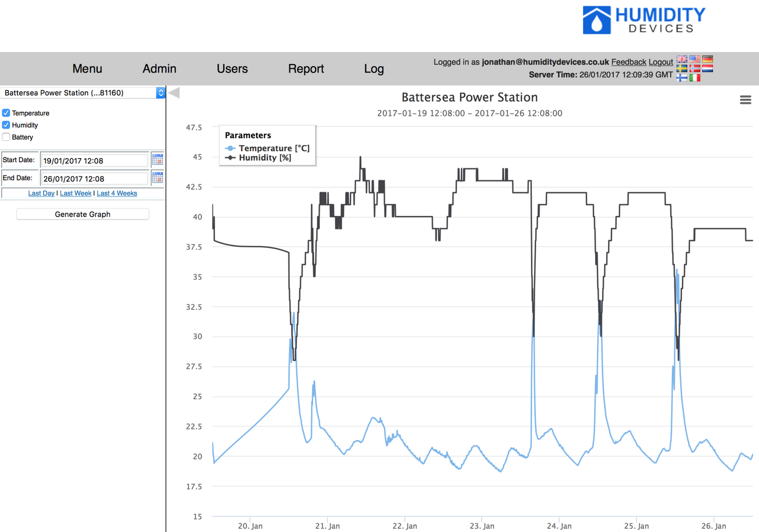Open the Admin navigation item
Screen dimensions: 759x532
pos(159,69)
